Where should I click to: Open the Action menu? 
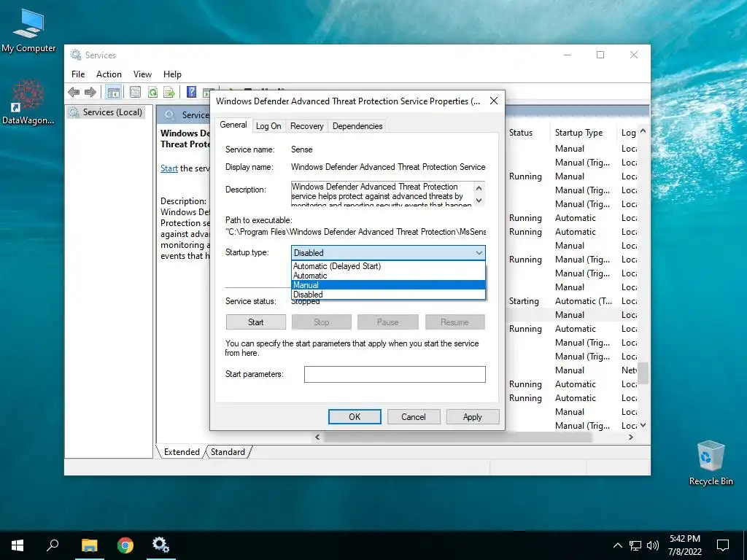109,74
